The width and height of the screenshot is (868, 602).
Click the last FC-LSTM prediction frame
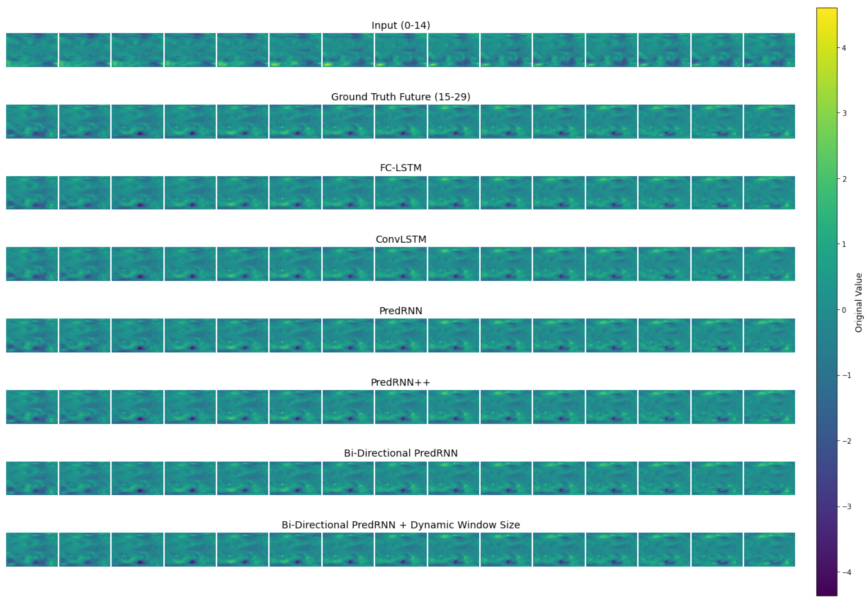(769, 193)
